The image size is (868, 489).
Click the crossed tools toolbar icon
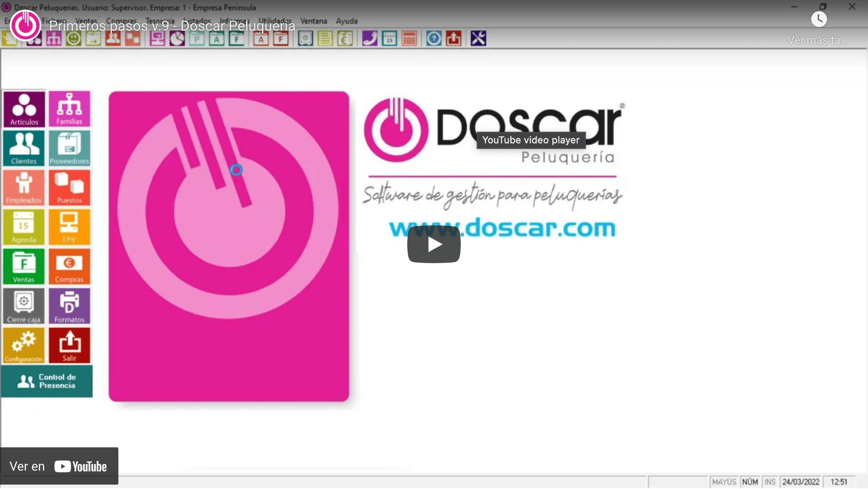478,39
